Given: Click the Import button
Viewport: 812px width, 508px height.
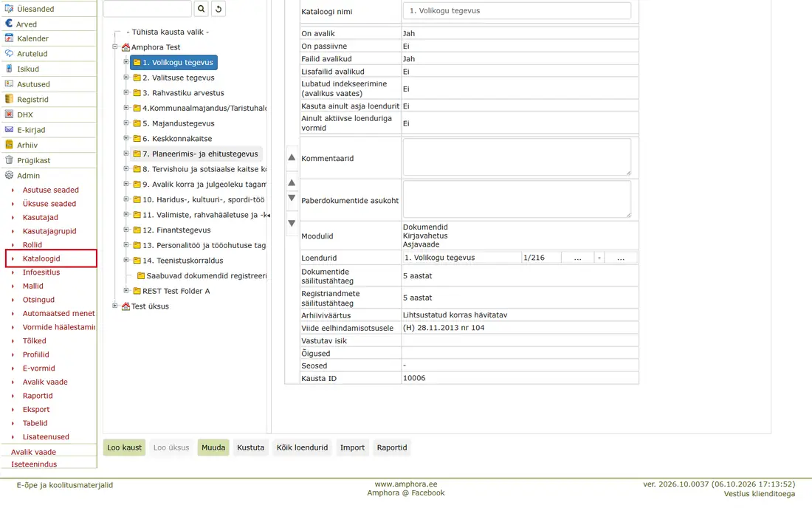Looking at the screenshot, I should click(352, 447).
